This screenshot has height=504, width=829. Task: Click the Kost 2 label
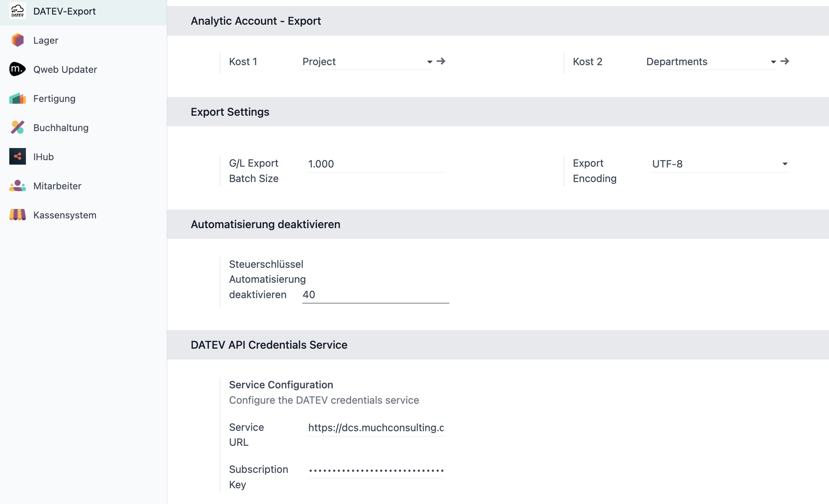pos(587,62)
